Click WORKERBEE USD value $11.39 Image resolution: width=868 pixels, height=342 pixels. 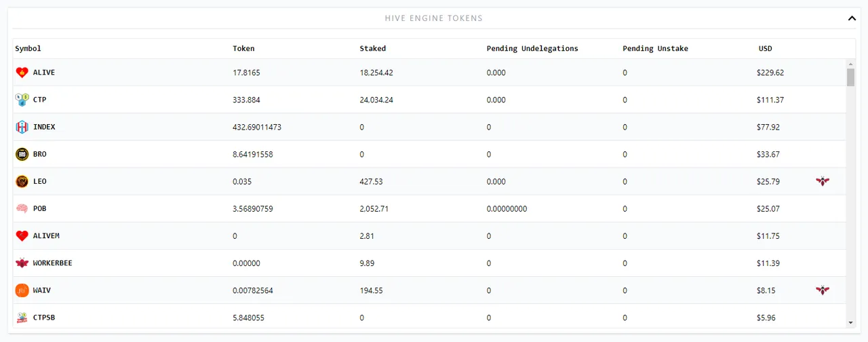tap(768, 263)
